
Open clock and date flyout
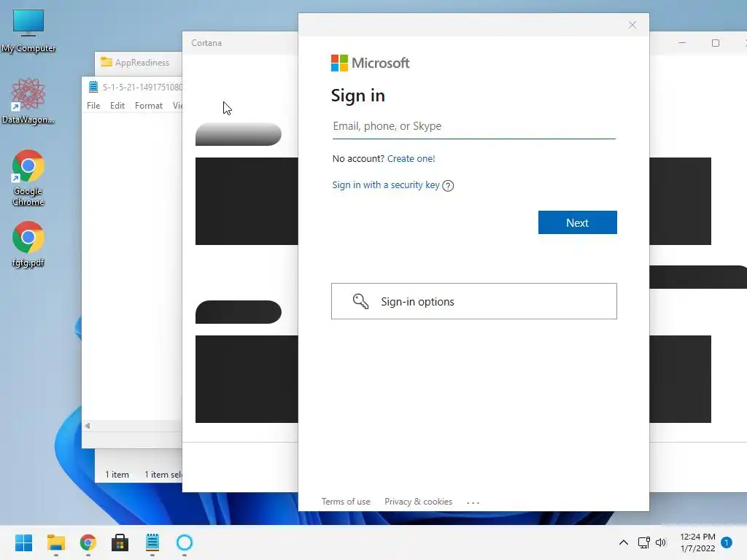pyautogui.click(x=697, y=542)
